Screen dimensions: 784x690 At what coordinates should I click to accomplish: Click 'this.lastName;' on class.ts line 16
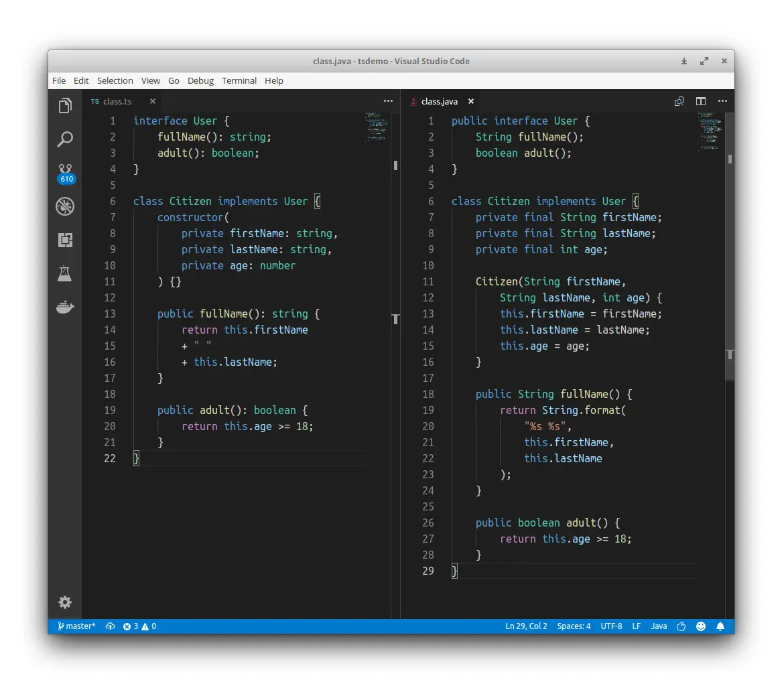235,362
